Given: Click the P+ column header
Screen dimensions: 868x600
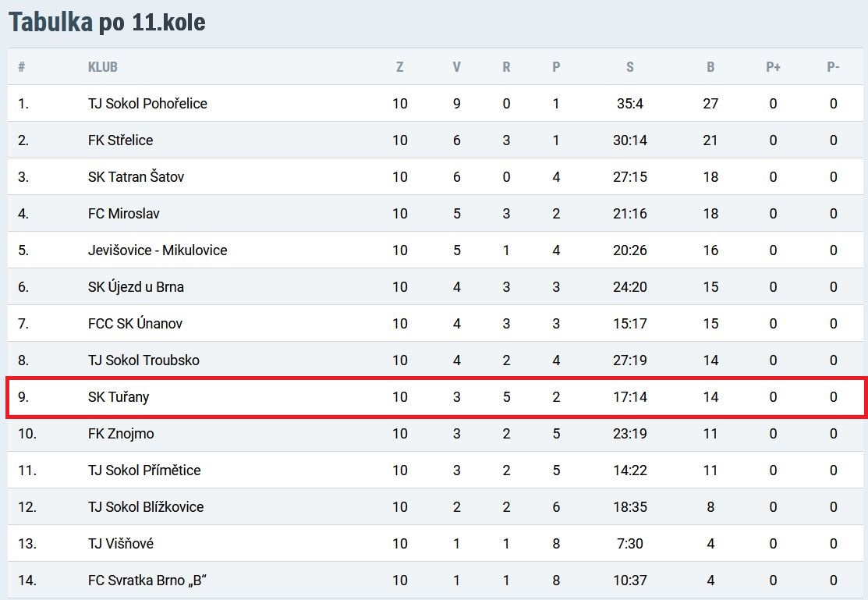Looking at the screenshot, I should click(773, 67).
